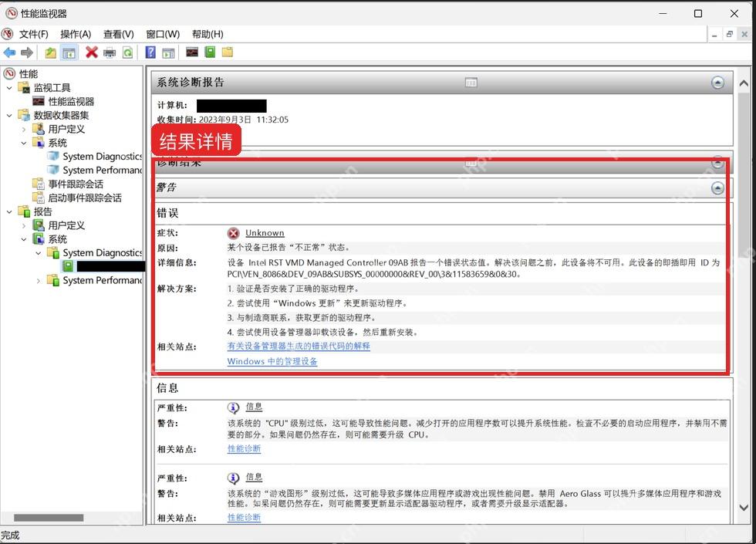756x544 pixels.
Task: Select the 启动事件跟踪会话 tree item
Action: click(x=84, y=198)
